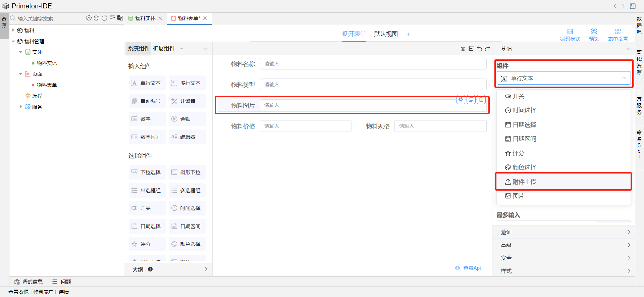Open the 预览 preview eye icon

[594, 34]
